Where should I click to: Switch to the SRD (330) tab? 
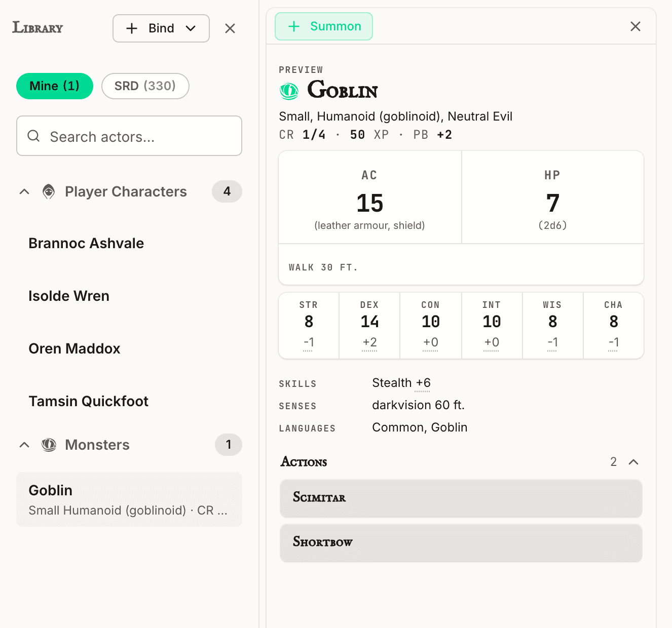pos(145,86)
